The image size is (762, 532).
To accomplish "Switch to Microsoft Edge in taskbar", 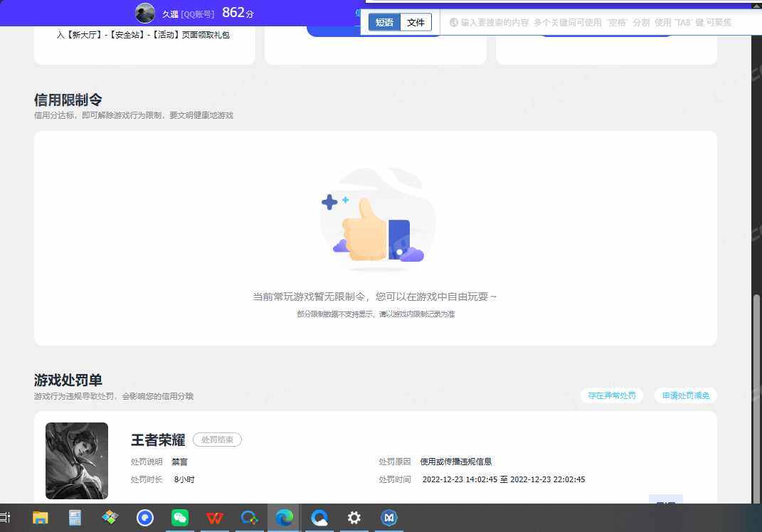I will pyautogui.click(x=284, y=518).
